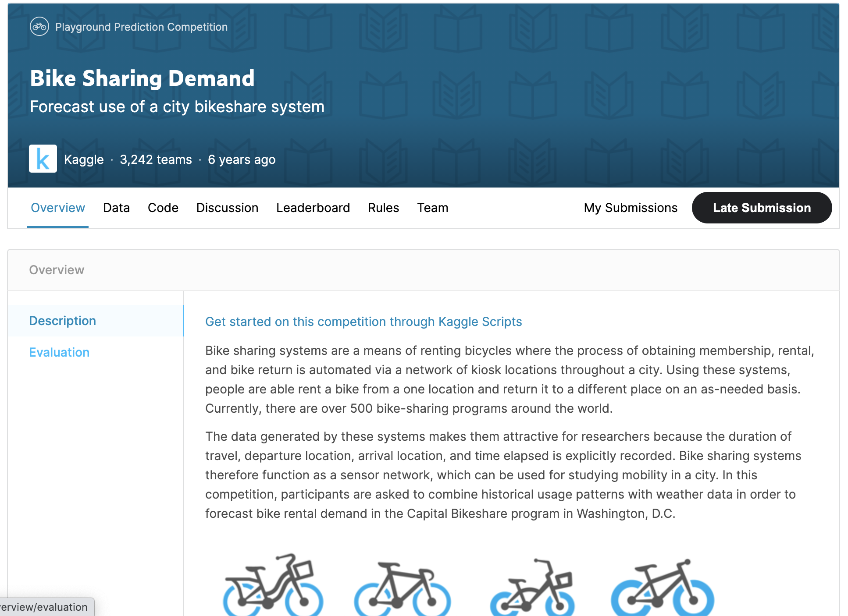
Task: Go to the Discussion tab
Action: [227, 208]
